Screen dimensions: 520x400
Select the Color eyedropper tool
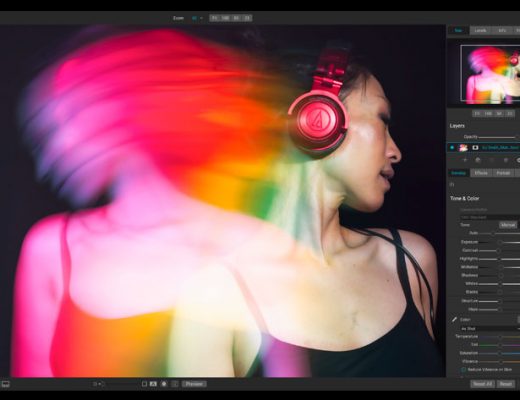[x=454, y=320]
